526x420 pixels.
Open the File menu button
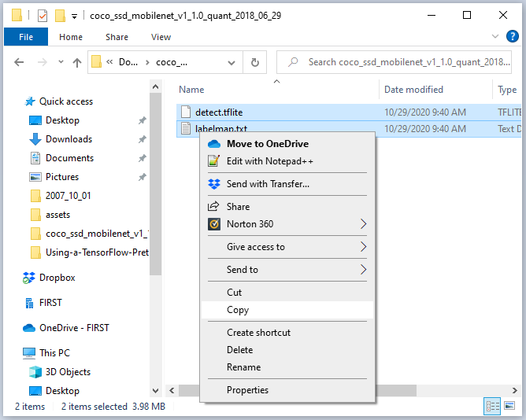point(26,37)
